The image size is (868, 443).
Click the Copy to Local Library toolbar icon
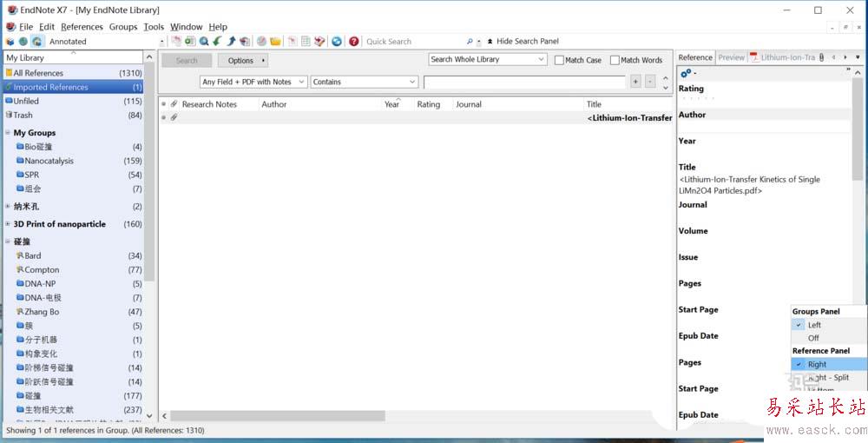tap(176, 42)
